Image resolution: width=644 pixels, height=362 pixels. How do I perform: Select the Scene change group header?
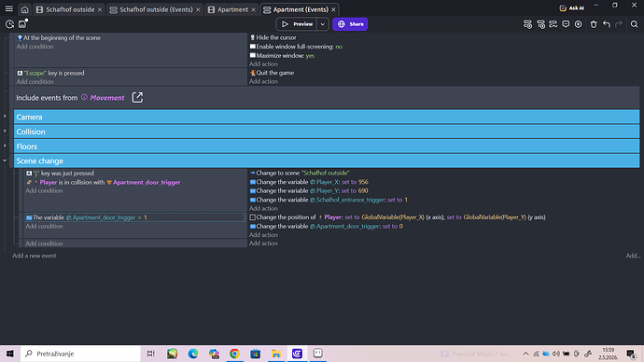[327, 160]
